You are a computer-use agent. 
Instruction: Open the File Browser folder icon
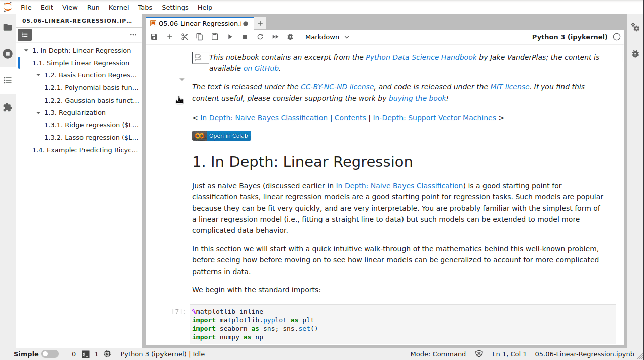pyautogui.click(x=8, y=27)
